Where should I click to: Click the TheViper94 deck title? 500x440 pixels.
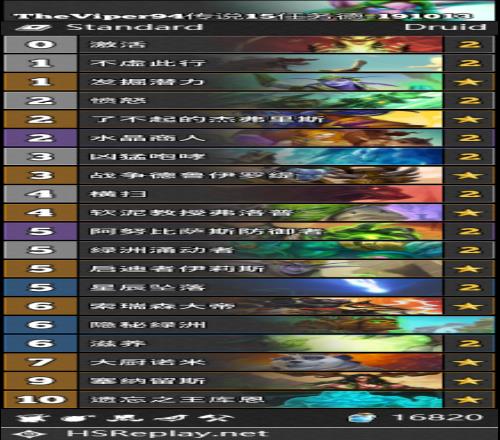point(243,16)
